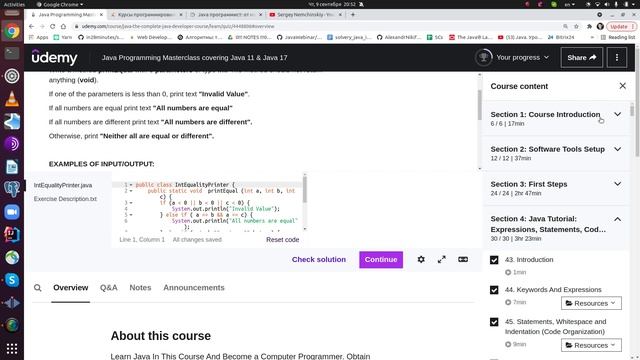
Task: Click the Chrome home button
Action: coord(63,26)
